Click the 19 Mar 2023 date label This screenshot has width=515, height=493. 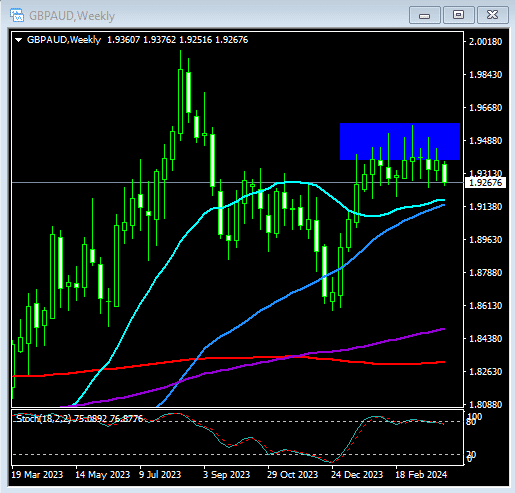tap(37, 474)
